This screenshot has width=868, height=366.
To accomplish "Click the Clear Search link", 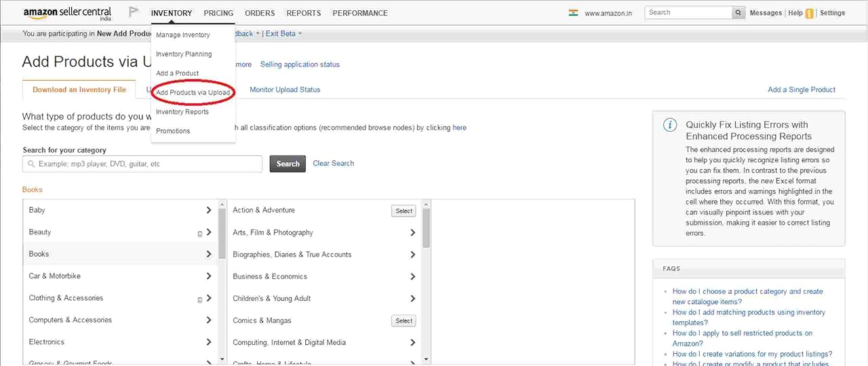I will tap(333, 163).
